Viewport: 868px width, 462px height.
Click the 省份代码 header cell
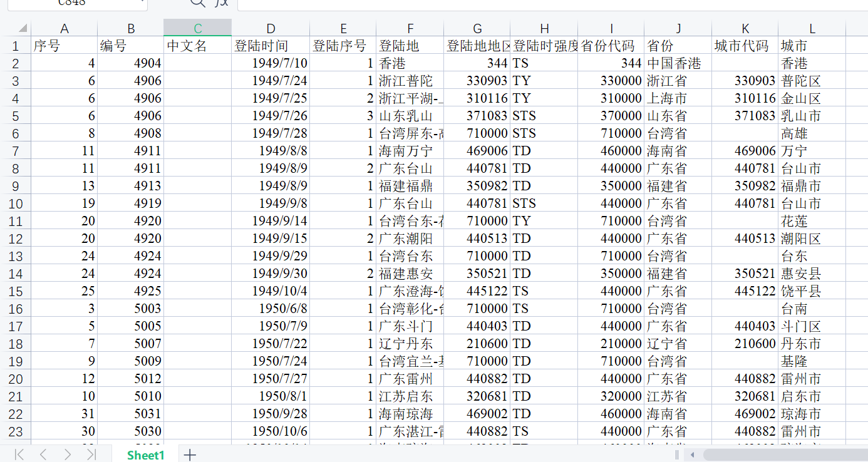611,46
